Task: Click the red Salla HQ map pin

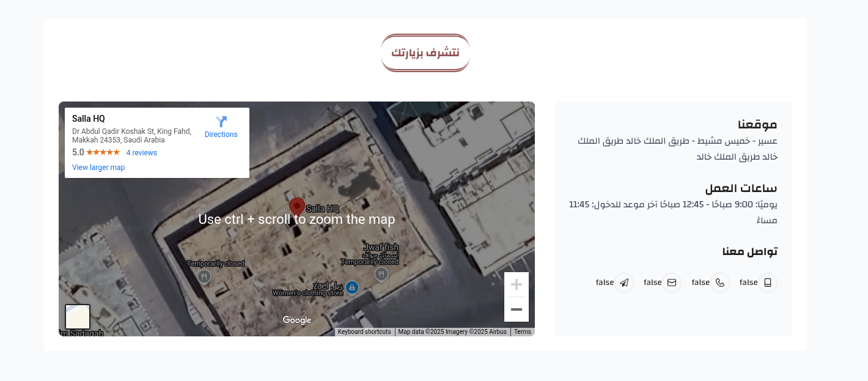Action: [x=297, y=208]
